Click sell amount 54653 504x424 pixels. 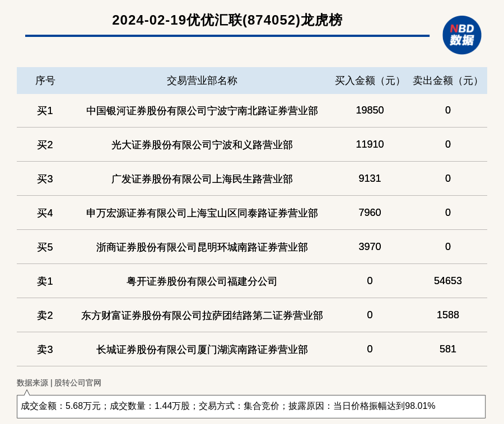[x=448, y=281]
